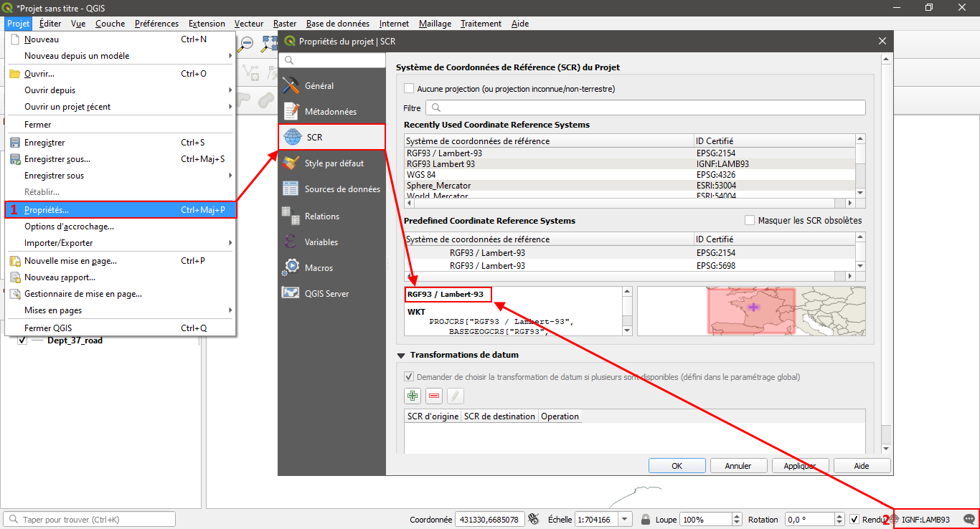Click the Aide button in dialog
Image resolution: width=980 pixels, height=529 pixels.
point(862,466)
